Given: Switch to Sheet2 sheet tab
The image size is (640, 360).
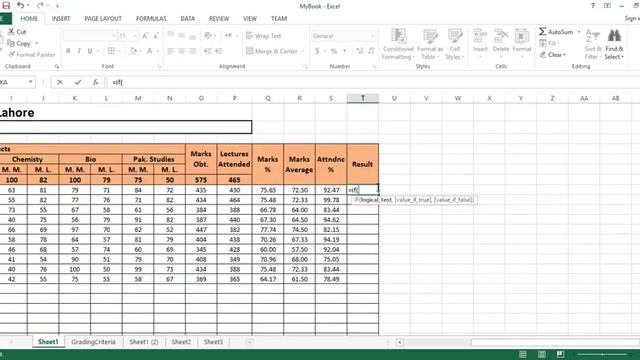Looking at the screenshot, I should pyautogui.click(x=181, y=342).
